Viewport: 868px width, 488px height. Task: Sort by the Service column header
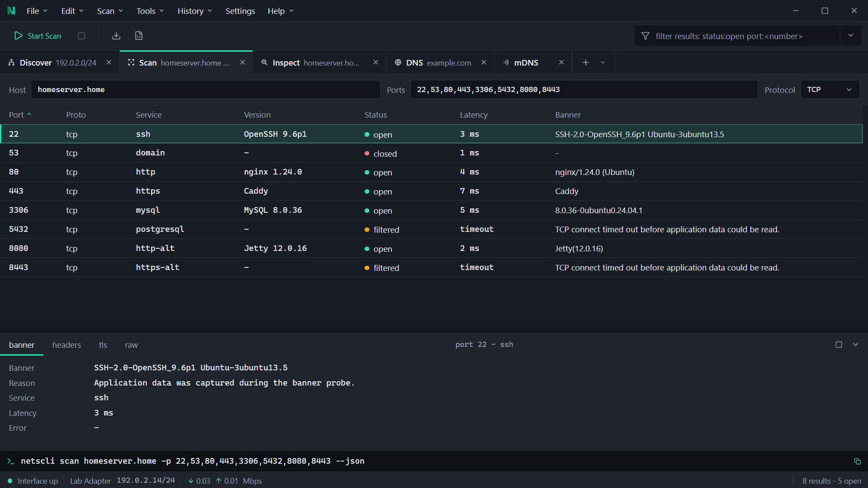tap(148, 115)
